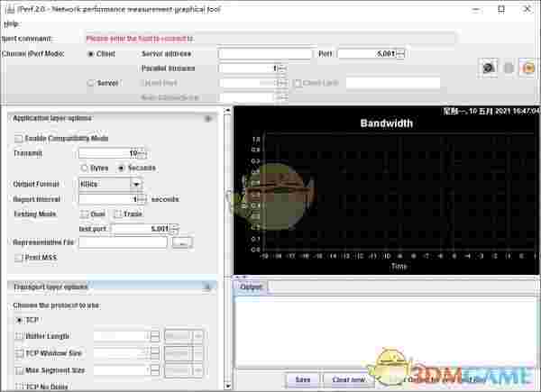Toggle the Client Limit checkbox
Viewport: 541px width, 392px height.
[297, 83]
